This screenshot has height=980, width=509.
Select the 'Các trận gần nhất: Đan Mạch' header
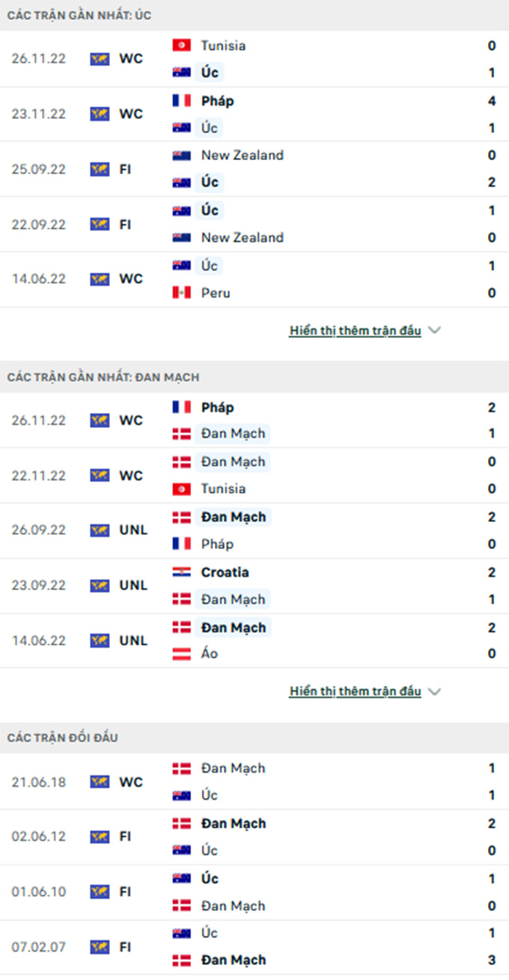click(x=103, y=377)
